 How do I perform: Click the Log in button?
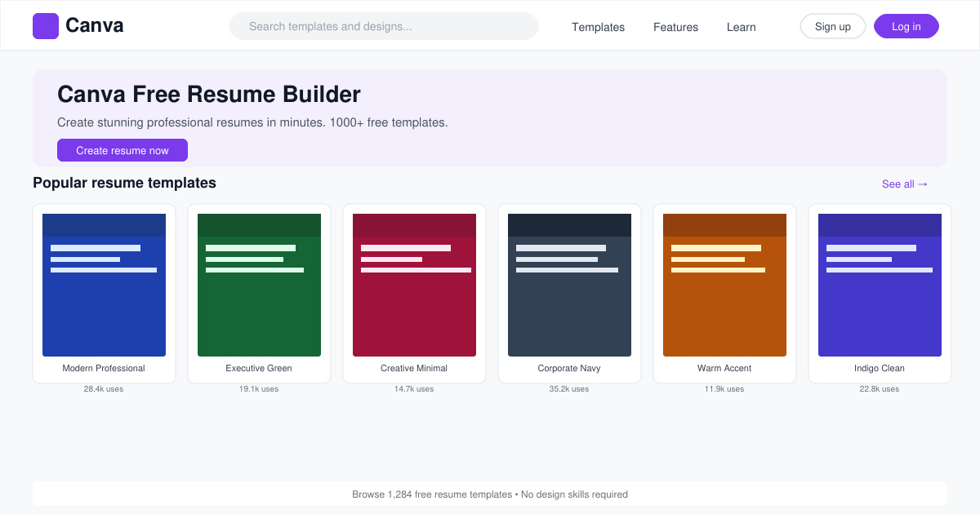coord(906,26)
